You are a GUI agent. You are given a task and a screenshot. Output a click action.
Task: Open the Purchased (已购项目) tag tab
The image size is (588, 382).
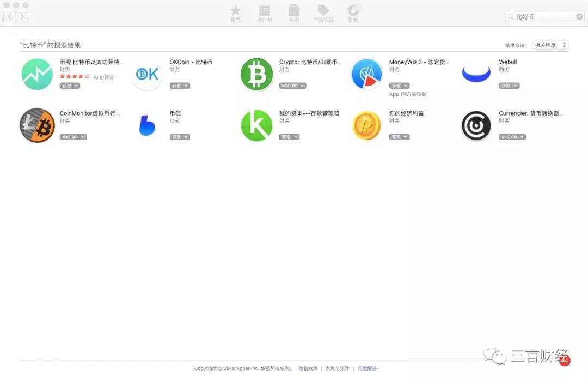[323, 14]
